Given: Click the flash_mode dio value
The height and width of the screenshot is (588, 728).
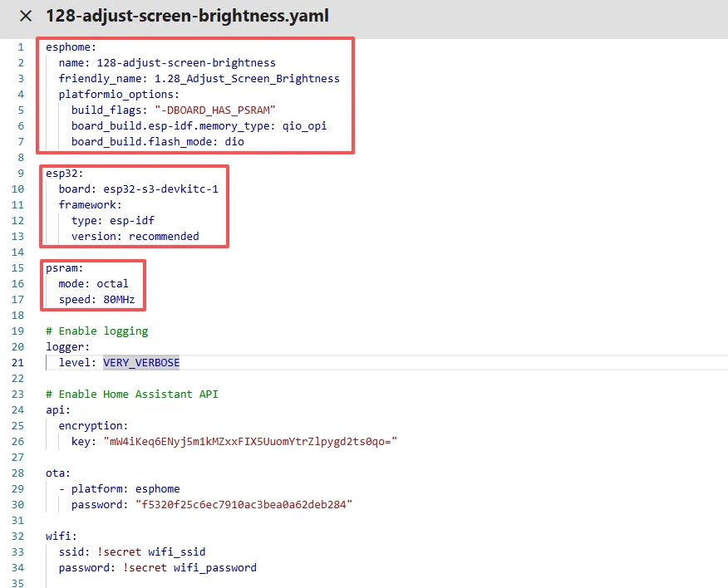Looking at the screenshot, I should (x=234, y=142).
